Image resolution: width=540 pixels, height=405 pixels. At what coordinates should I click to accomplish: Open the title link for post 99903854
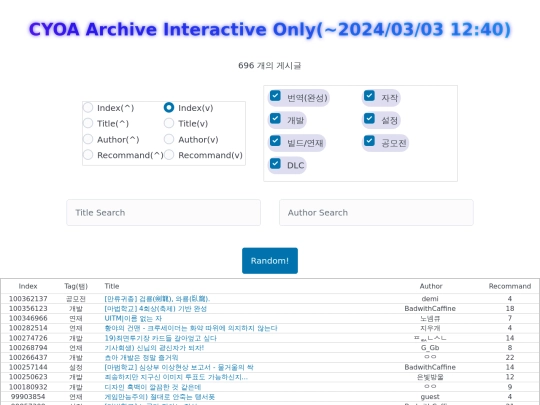159,397
